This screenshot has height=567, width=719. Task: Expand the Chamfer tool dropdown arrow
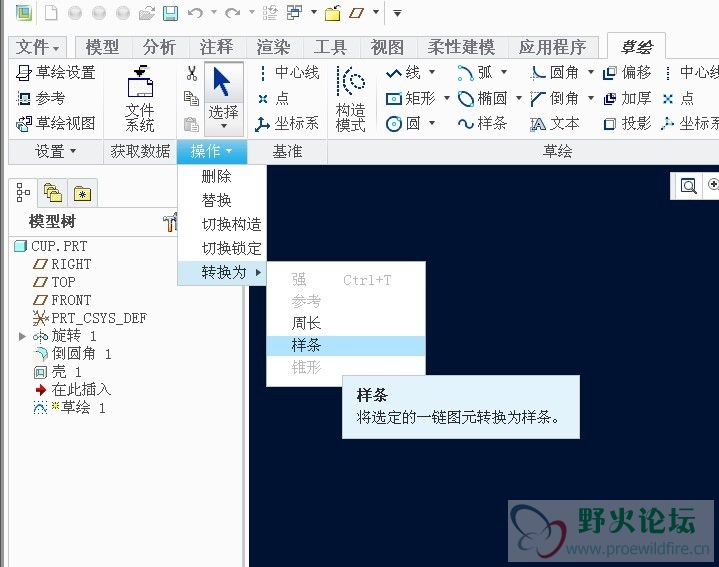point(591,98)
